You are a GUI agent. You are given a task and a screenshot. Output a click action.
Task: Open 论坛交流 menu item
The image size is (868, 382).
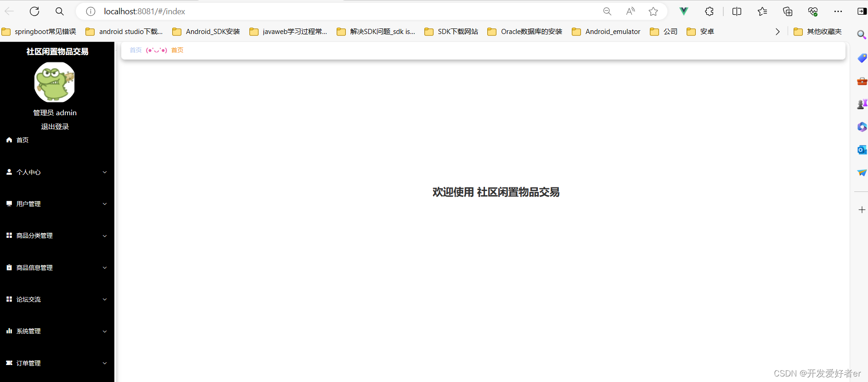pyautogui.click(x=57, y=299)
